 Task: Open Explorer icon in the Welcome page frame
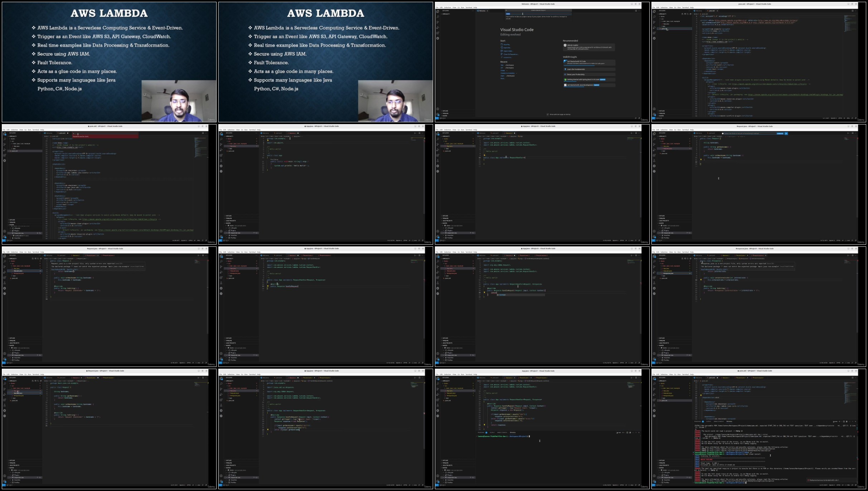tap(437, 11)
